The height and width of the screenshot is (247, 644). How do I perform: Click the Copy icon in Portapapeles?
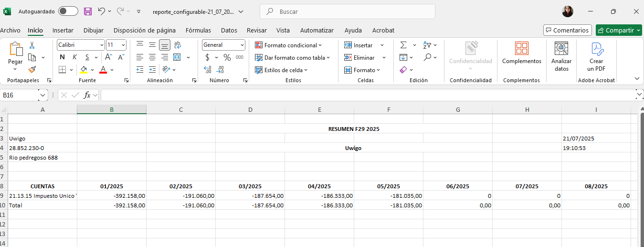coord(32,57)
